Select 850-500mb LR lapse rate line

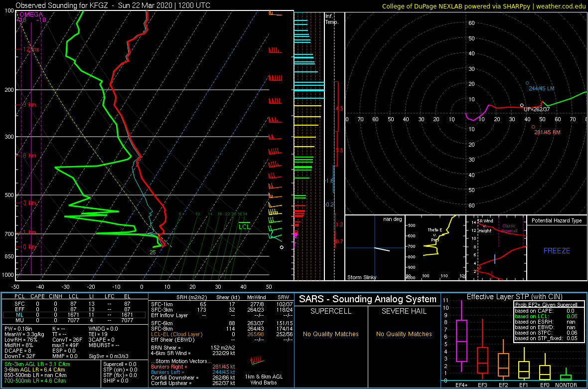[x=36, y=375]
